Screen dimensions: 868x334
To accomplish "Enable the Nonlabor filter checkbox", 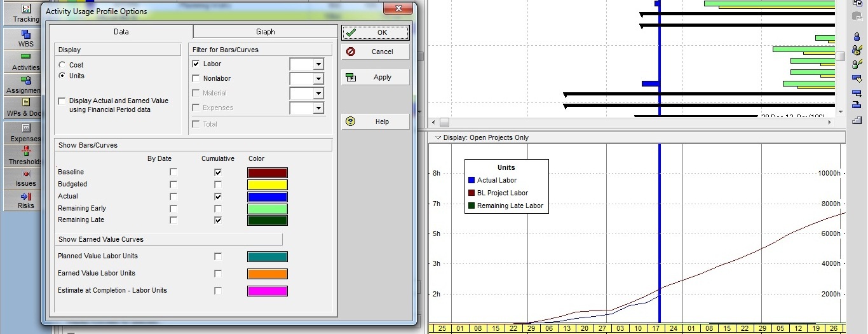I will (x=196, y=78).
